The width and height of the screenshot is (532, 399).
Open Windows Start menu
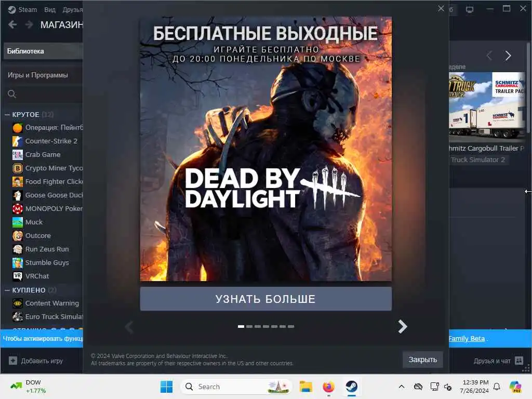tap(166, 387)
